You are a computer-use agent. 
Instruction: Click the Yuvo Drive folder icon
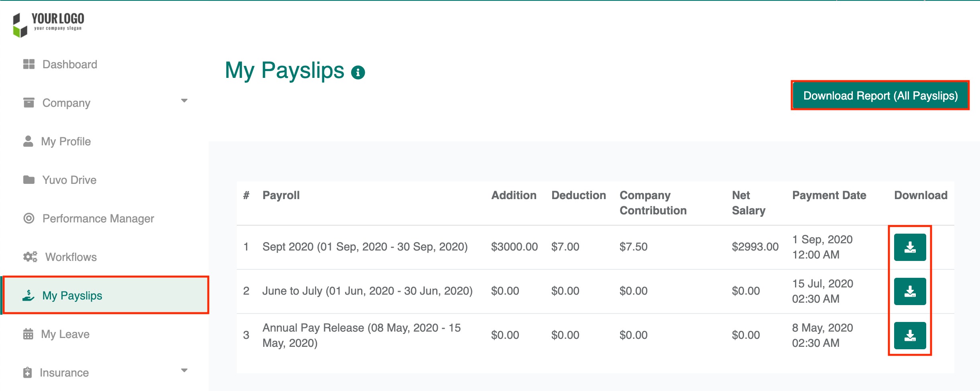coord(29,180)
